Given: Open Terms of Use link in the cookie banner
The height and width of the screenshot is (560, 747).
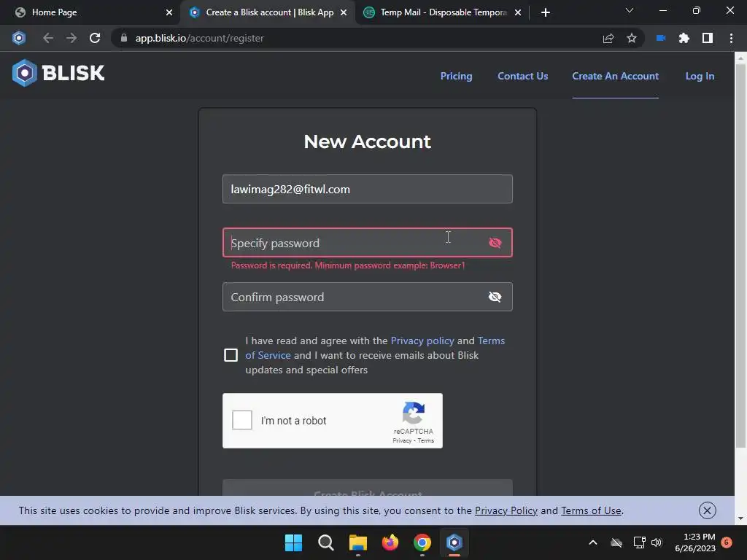Looking at the screenshot, I should click(591, 510).
